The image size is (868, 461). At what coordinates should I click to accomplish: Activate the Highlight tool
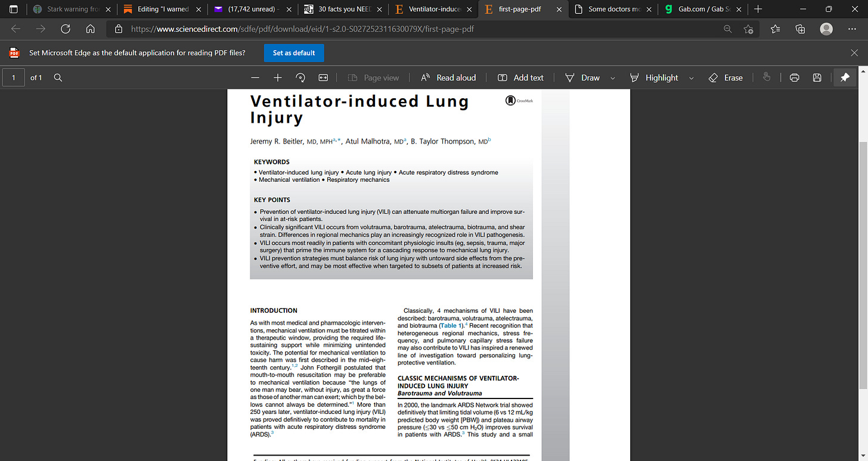[x=654, y=77]
